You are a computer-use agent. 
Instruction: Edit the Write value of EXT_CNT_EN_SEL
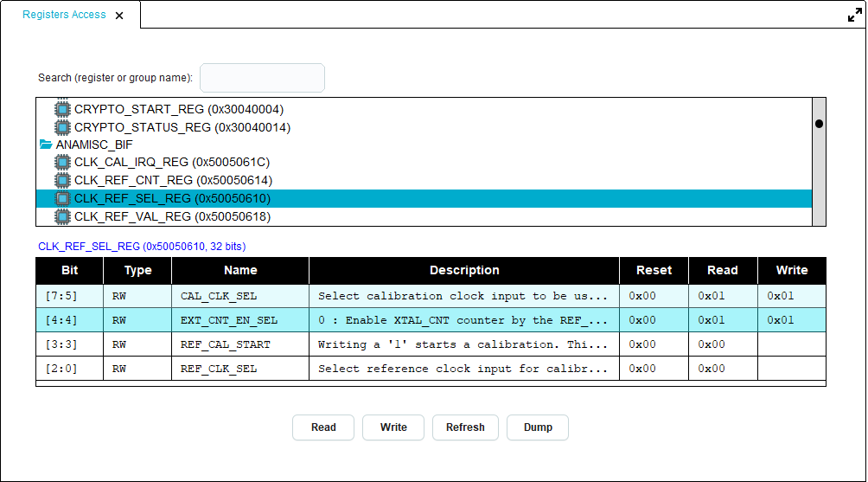point(792,320)
